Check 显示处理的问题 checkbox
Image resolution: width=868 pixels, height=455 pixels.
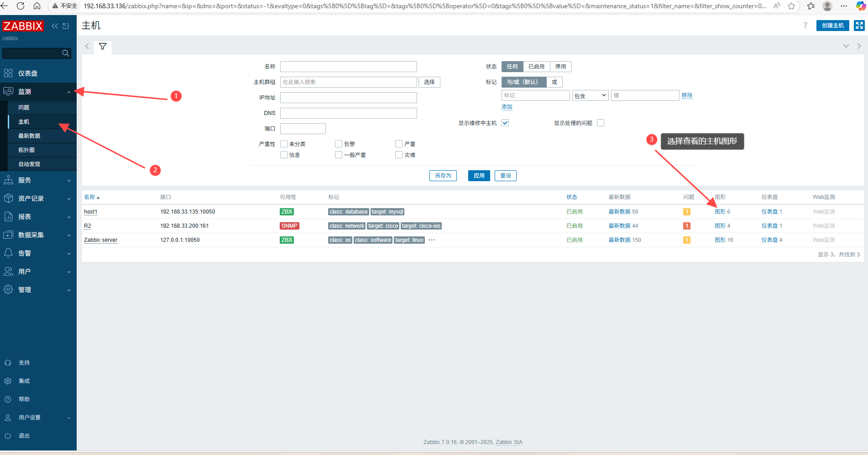click(601, 123)
